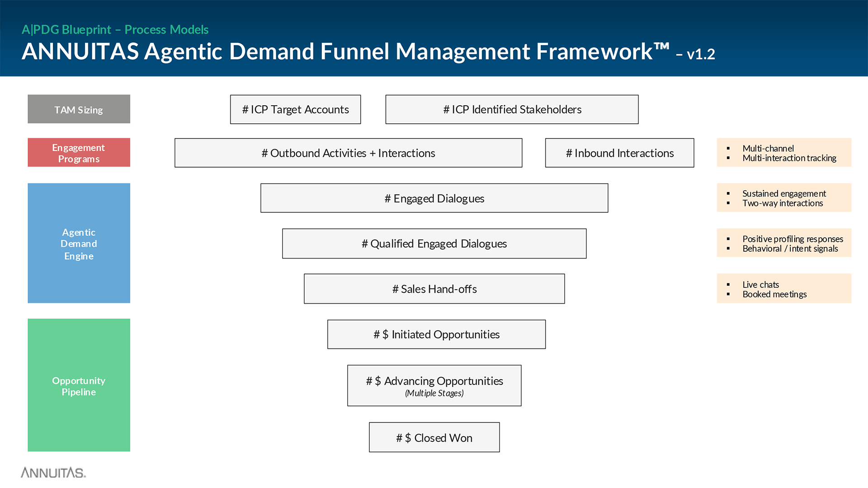Click the # Sales Hand-offs box
Image resolution: width=868 pixels, height=488 pixels.
click(x=434, y=289)
